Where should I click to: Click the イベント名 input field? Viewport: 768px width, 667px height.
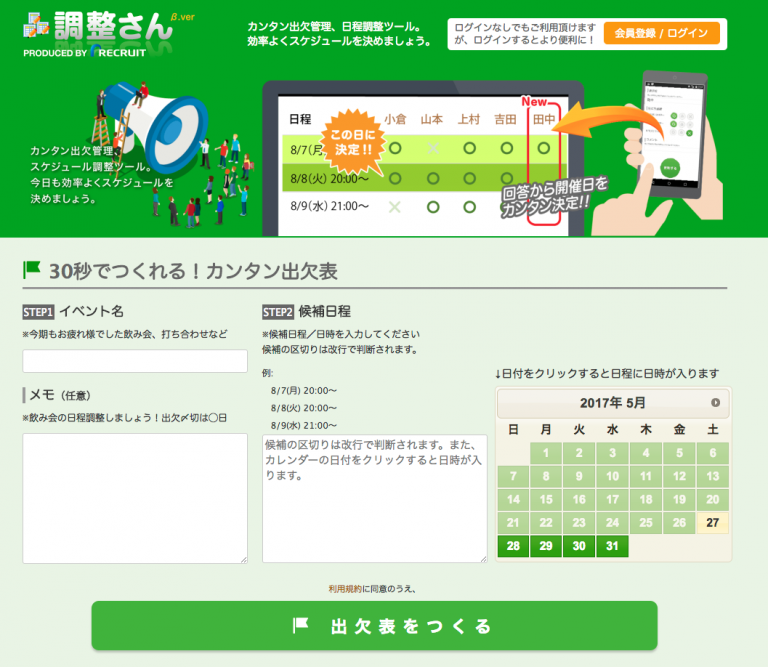click(135, 361)
